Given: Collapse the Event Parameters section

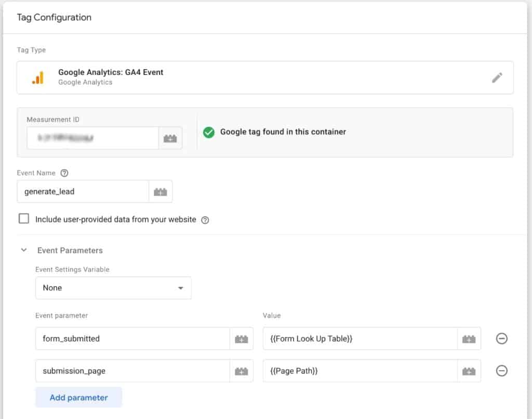Looking at the screenshot, I should tap(24, 250).
